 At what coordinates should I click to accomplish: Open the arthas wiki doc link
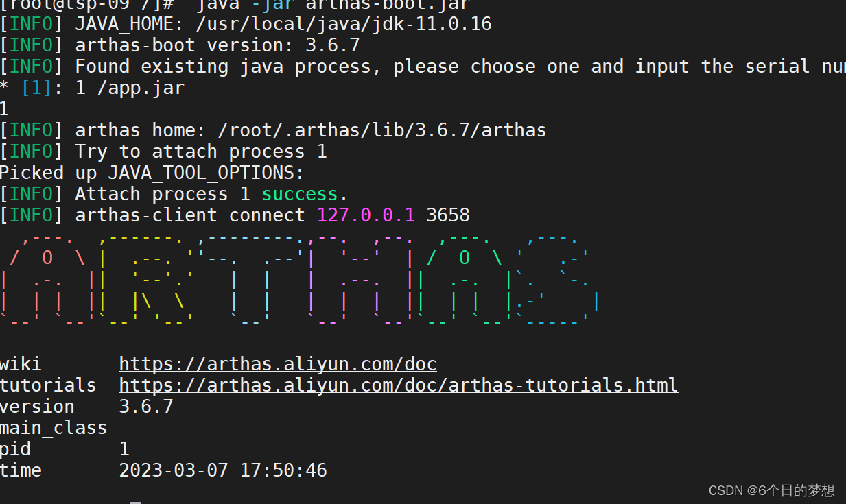pos(278,364)
